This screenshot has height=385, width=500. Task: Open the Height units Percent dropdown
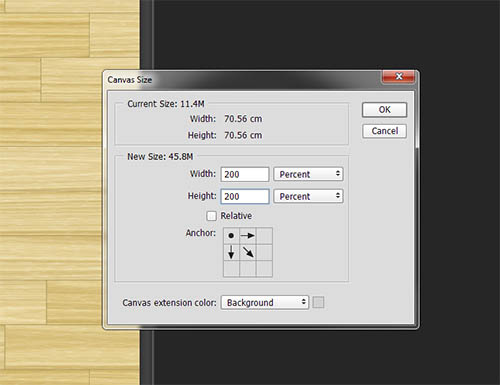coord(308,196)
